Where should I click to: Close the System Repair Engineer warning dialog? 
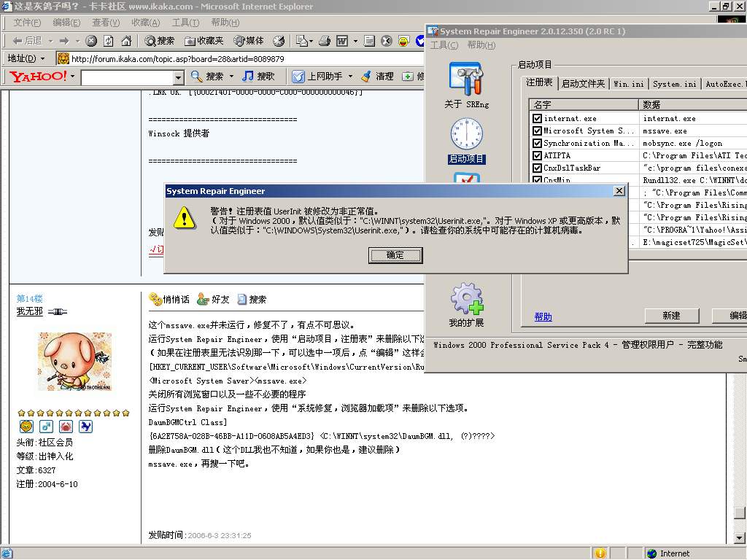(x=619, y=191)
